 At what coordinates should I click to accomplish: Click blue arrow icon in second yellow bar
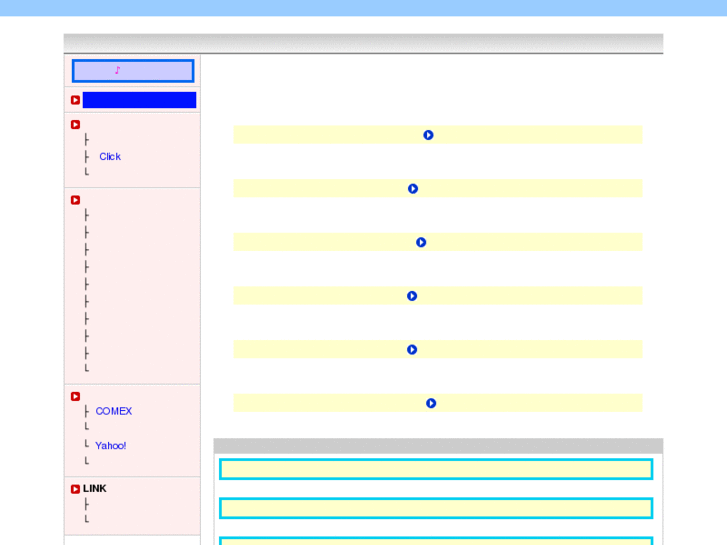pos(413,189)
